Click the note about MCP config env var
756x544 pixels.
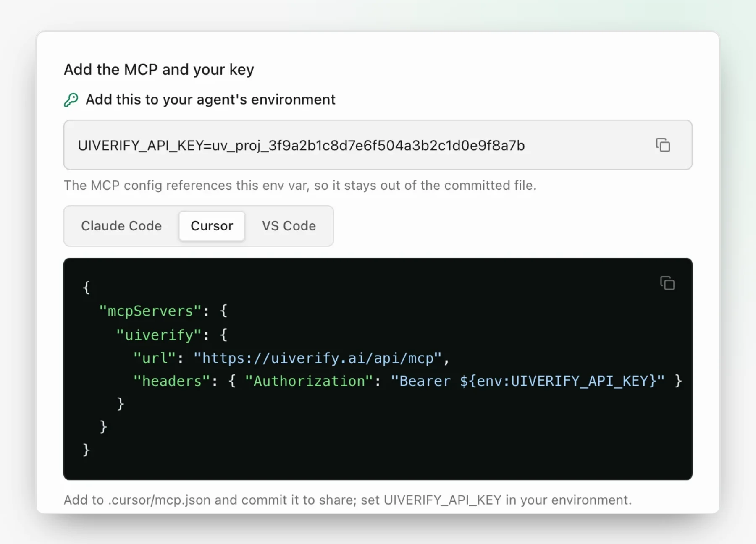tap(300, 185)
